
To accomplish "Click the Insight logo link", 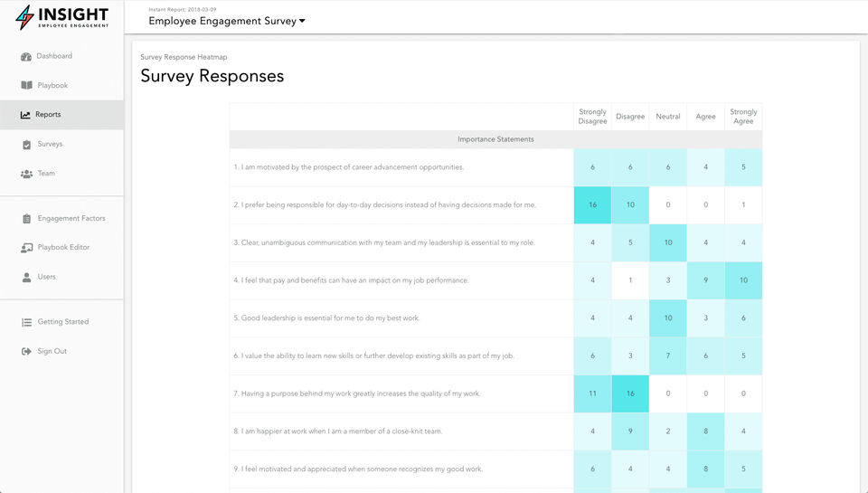I will pyautogui.click(x=62, y=17).
